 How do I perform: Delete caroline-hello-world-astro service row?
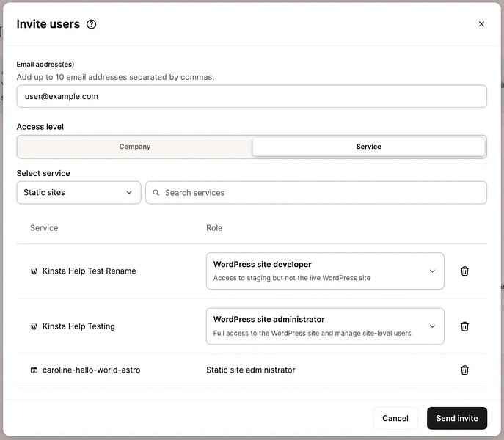click(464, 370)
